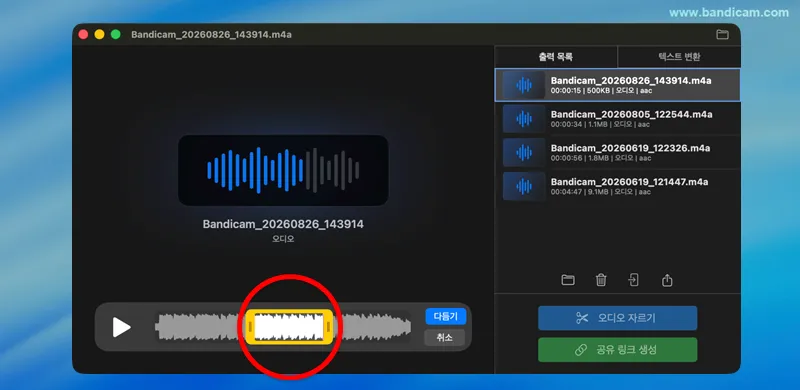Viewport: 800px width, 390px height.
Task: Click the 공유 링크 생성 button
Action: coord(617,350)
